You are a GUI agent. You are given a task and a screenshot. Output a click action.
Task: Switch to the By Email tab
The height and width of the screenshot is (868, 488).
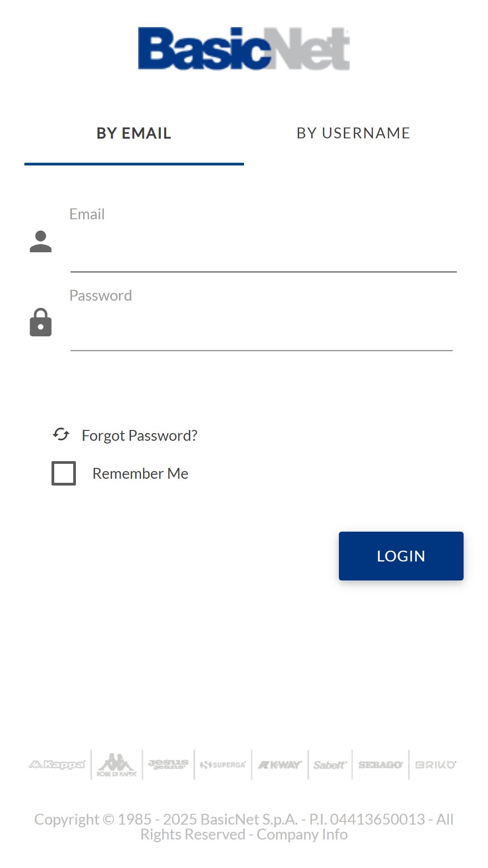pyautogui.click(x=134, y=133)
